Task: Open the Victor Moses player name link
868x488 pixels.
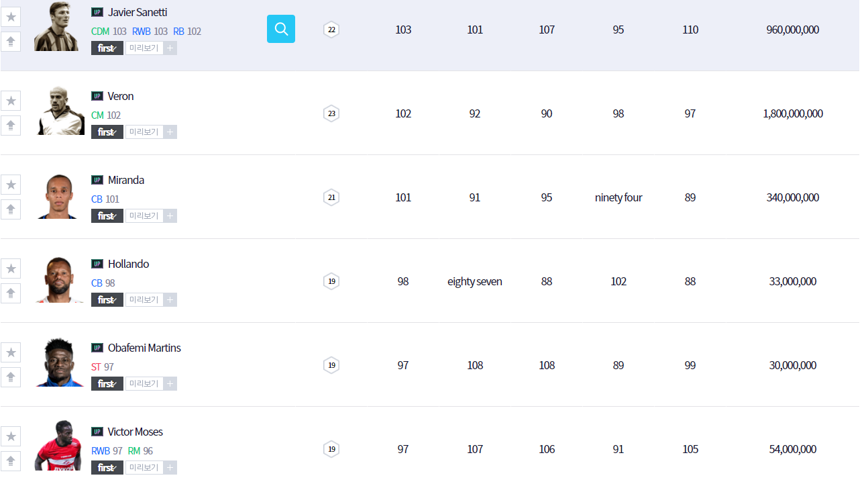Action: point(135,432)
